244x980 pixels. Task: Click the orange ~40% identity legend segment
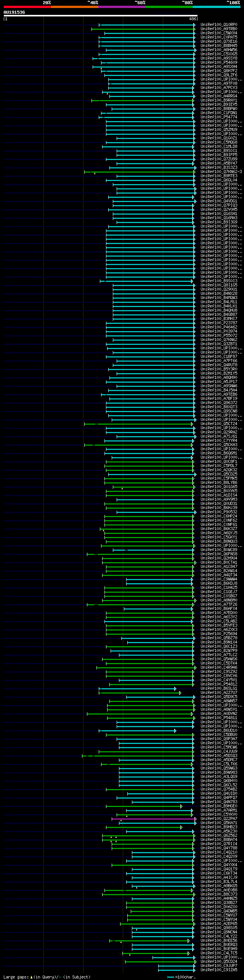pos(74,7)
